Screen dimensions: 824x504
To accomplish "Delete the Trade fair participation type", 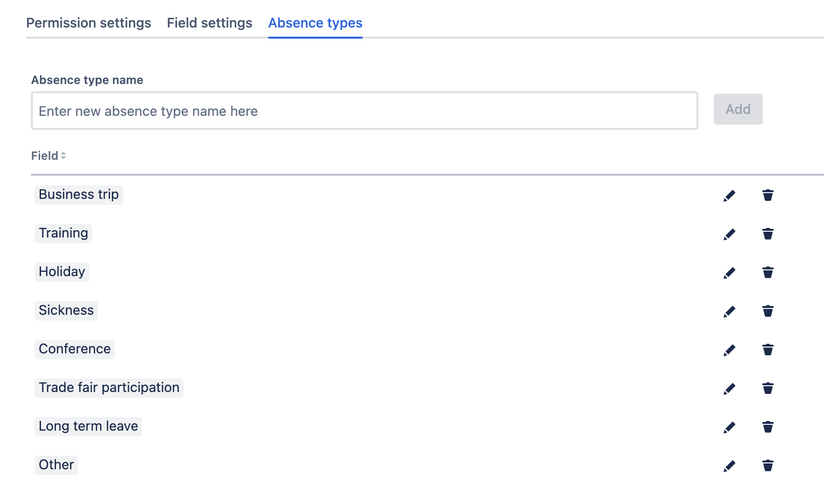I will tap(768, 388).
